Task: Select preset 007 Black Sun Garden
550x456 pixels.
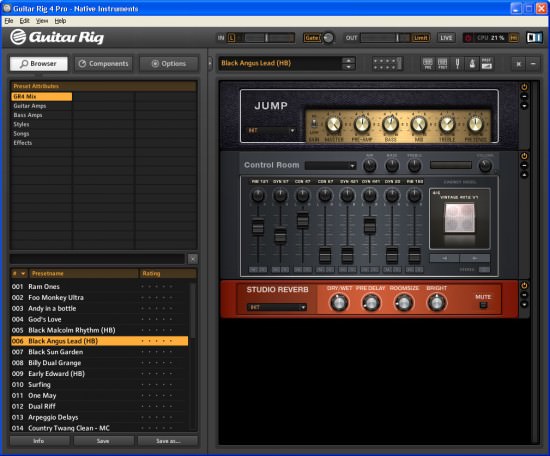Action: click(x=100, y=352)
